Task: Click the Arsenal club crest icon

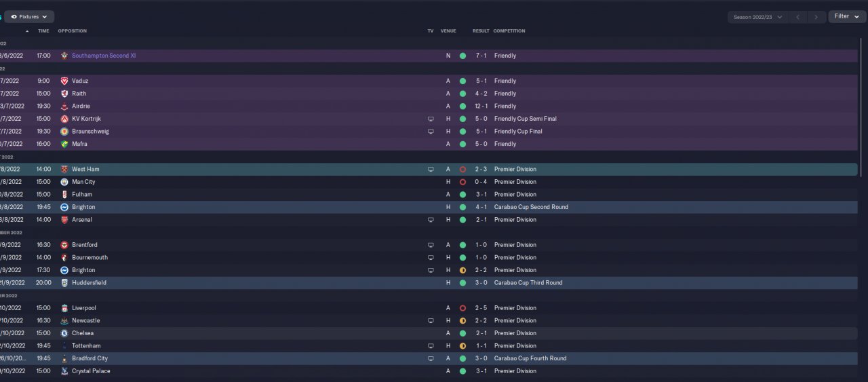Action: (x=64, y=220)
